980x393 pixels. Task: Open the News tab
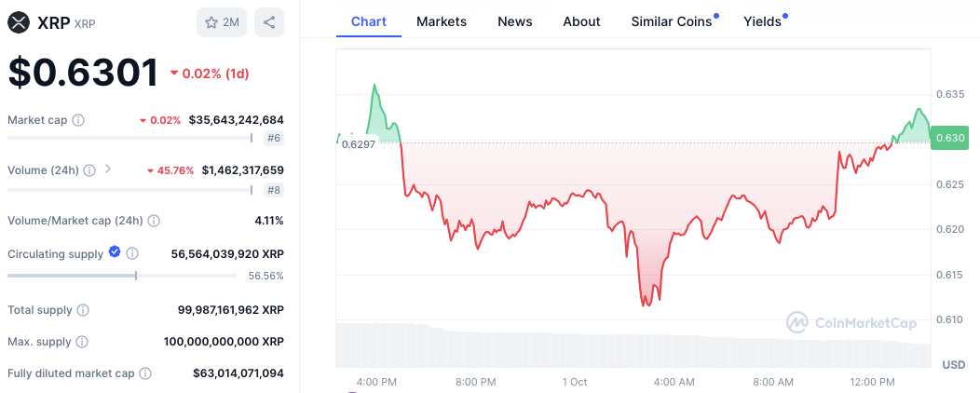point(514,21)
